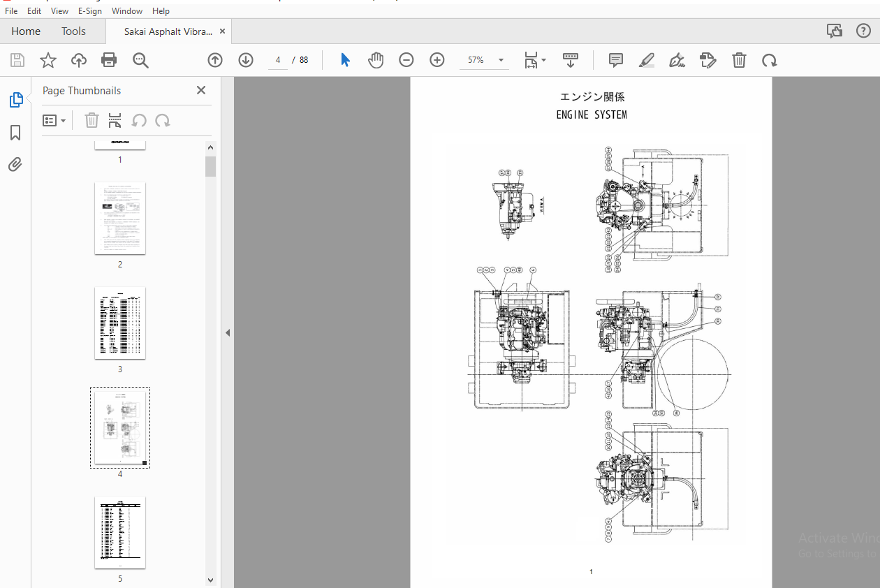The image size is (880, 588).
Task: Zoom in with the plus button
Action: click(x=437, y=60)
